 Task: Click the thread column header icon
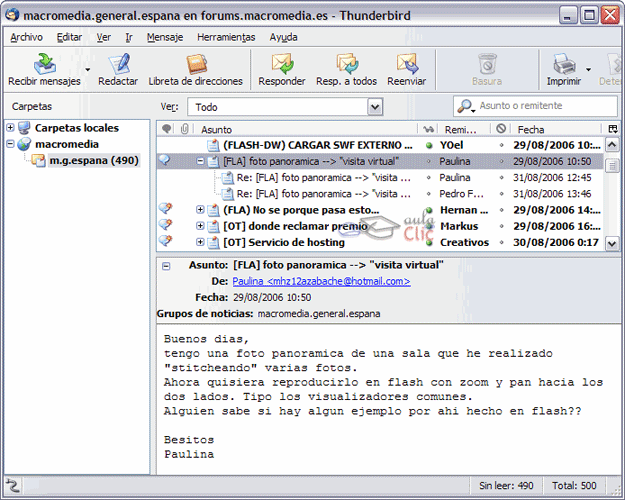click(x=165, y=129)
